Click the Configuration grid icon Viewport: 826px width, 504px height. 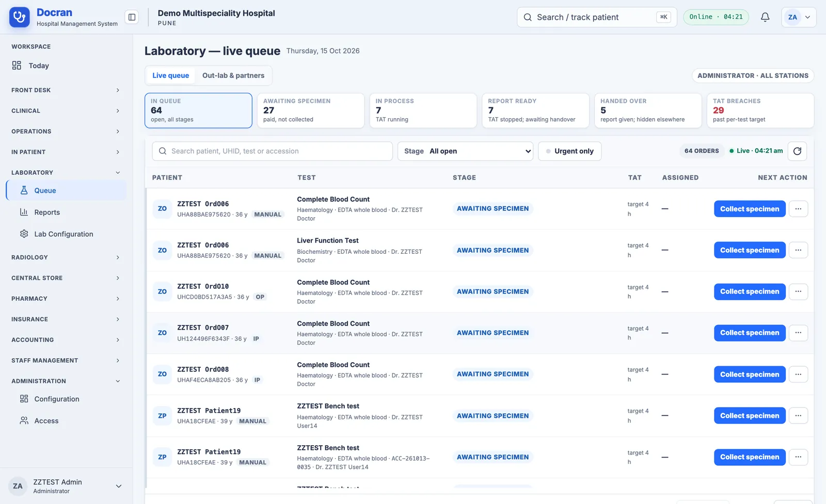24,399
